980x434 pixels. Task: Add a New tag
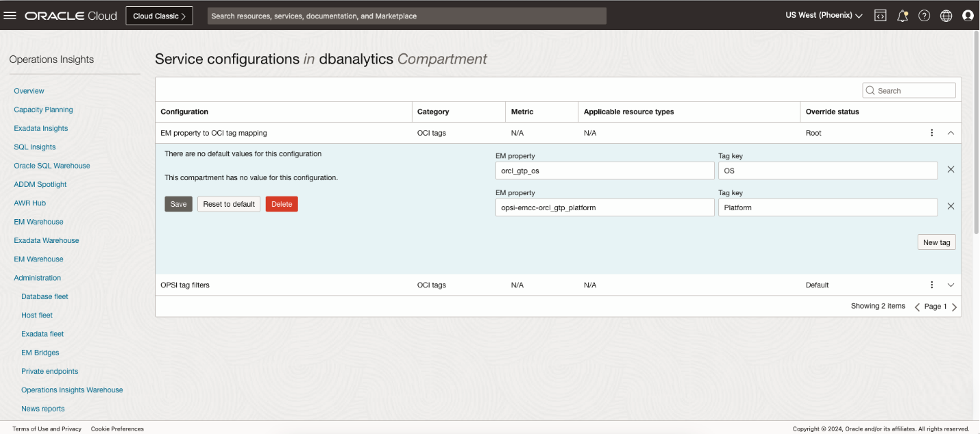936,242
